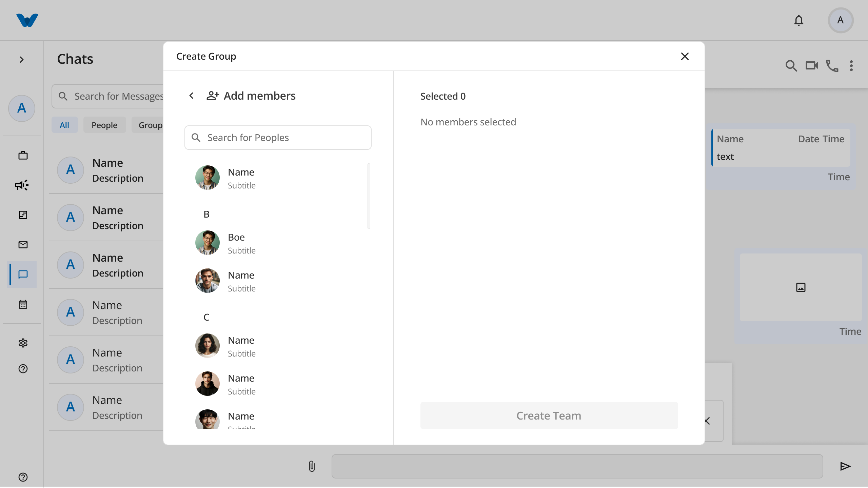Open the more options kebab menu
This screenshot has height=488, width=868.
point(851,65)
